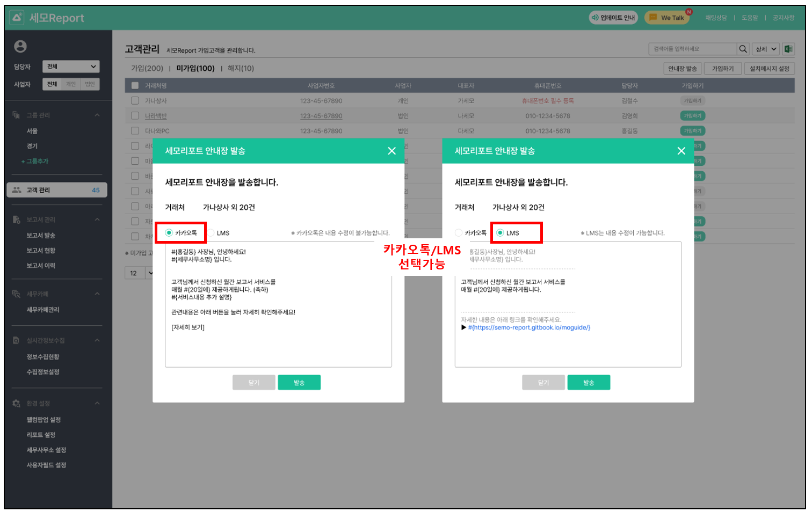Open the 상세 search dropdown
This screenshot has height=512, width=812.
click(766, 49)
